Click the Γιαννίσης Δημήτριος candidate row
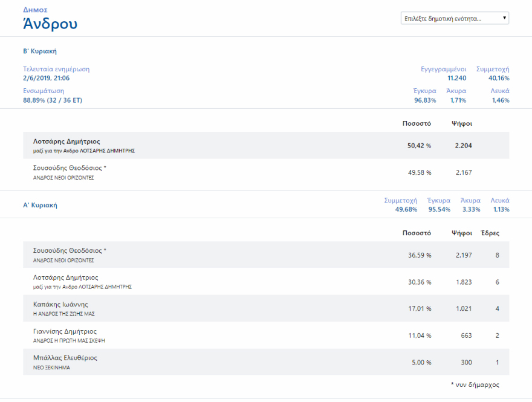The height and width of the screenshot is (402, 532). tap(266, 335)
